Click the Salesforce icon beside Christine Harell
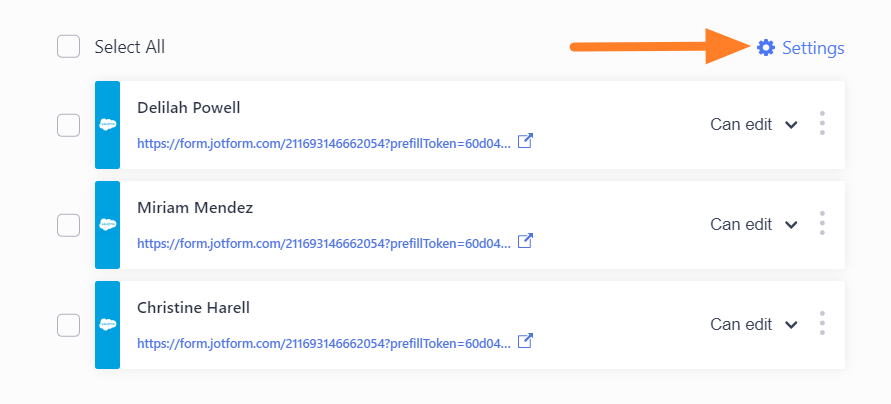This screenshot has height=404, width=891. coord(107,325)
